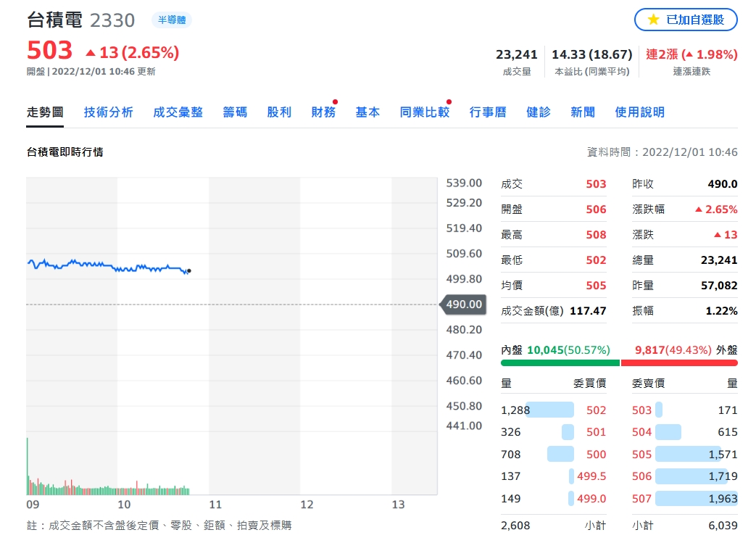Click the 11 hour label on chart axis
The height and width of the screenshot is (551, 756).
tap(215, 505)
